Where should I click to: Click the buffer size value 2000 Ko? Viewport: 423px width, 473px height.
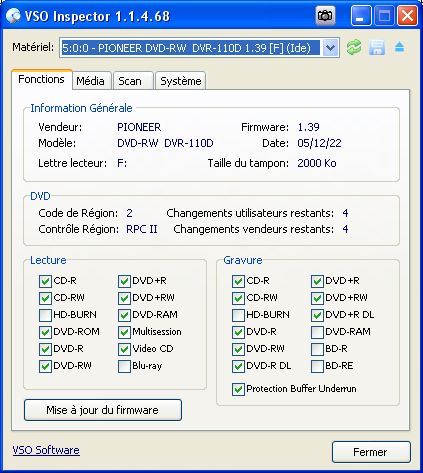click(x=317, y=163)
